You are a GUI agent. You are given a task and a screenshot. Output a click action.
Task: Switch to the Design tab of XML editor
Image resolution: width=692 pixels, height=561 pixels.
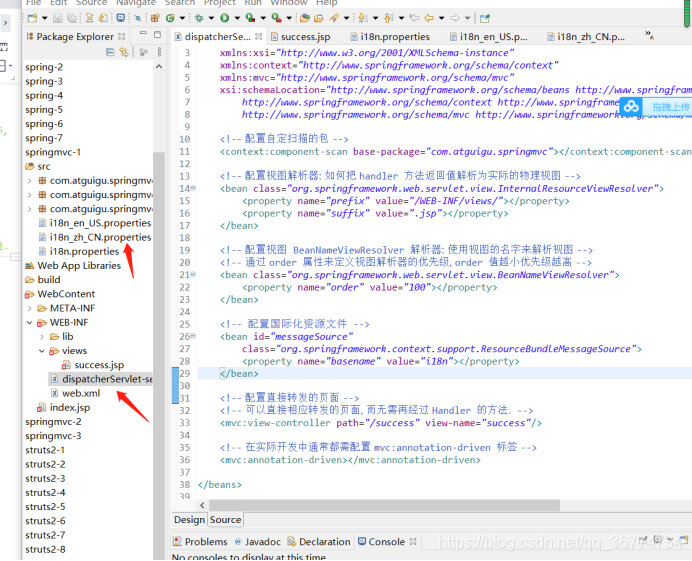click(x=189, y=520)
